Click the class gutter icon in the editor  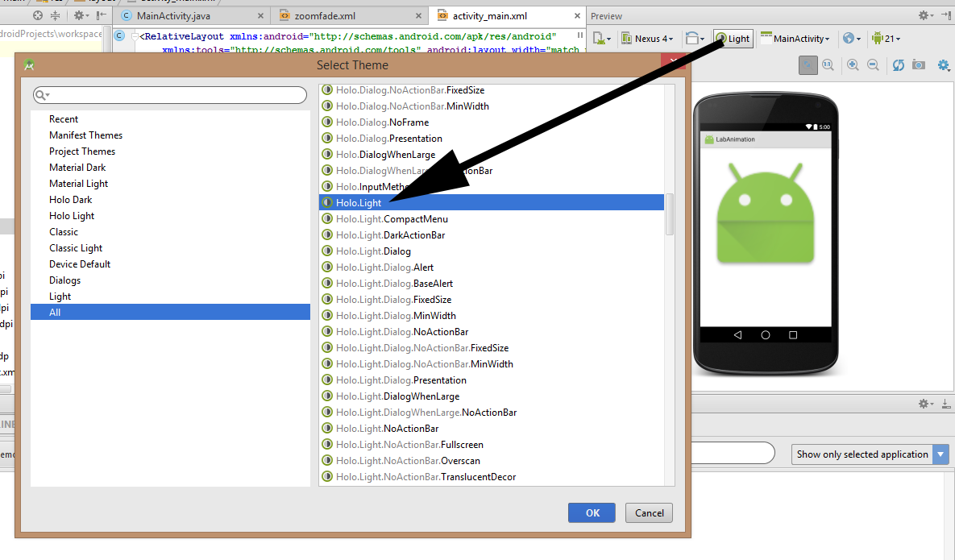point(120,36)
